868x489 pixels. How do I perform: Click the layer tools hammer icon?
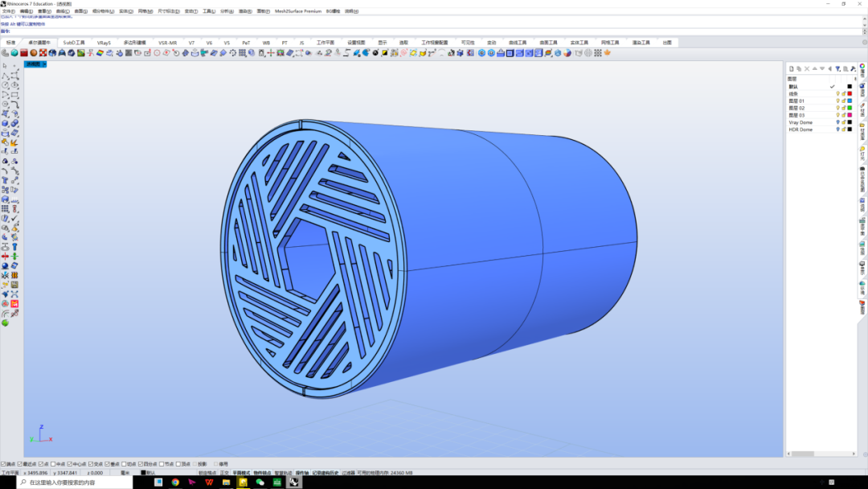coord(853,68)
